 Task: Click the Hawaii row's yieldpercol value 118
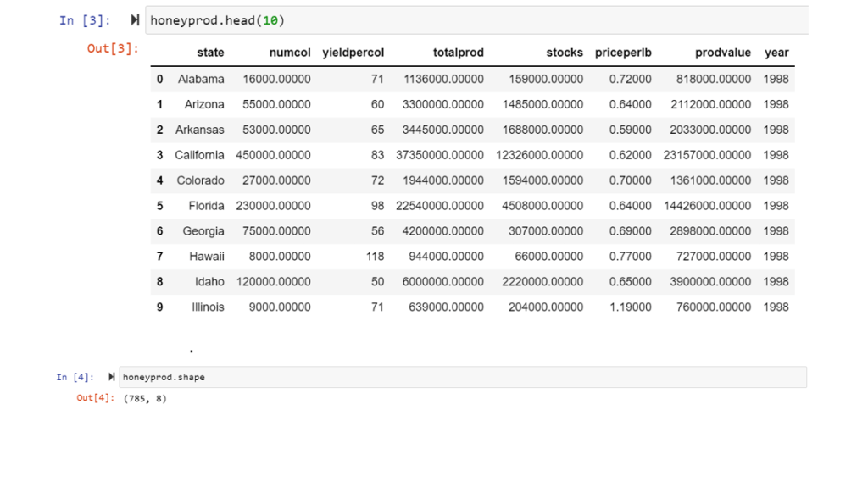(x=374, y=257)
